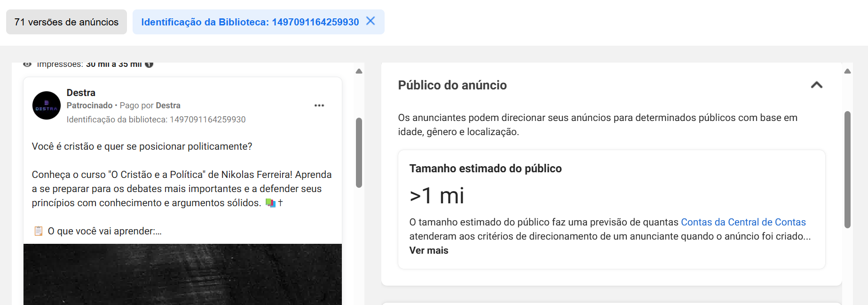
Task: Click 'Pago por Destra' label
Action: [x=150, y=105]
